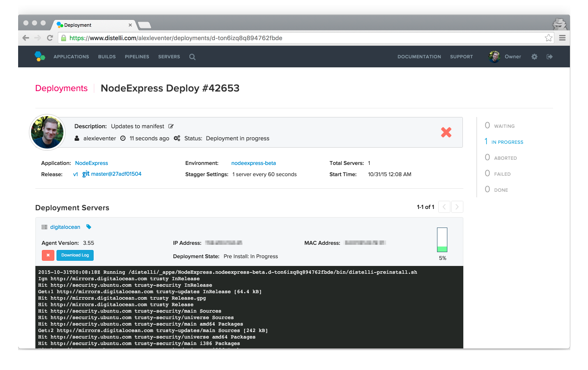Filter by In Progress status
Image resolution: width=588 pixels, height=370 pixels.
[x=504, y=142]
